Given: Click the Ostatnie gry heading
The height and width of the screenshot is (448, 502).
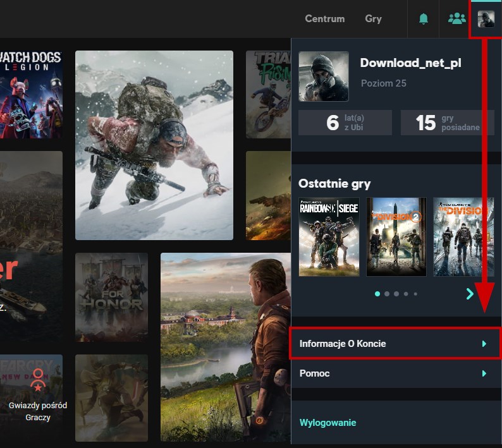Looking at the screenshot, I should click(334, 184).
